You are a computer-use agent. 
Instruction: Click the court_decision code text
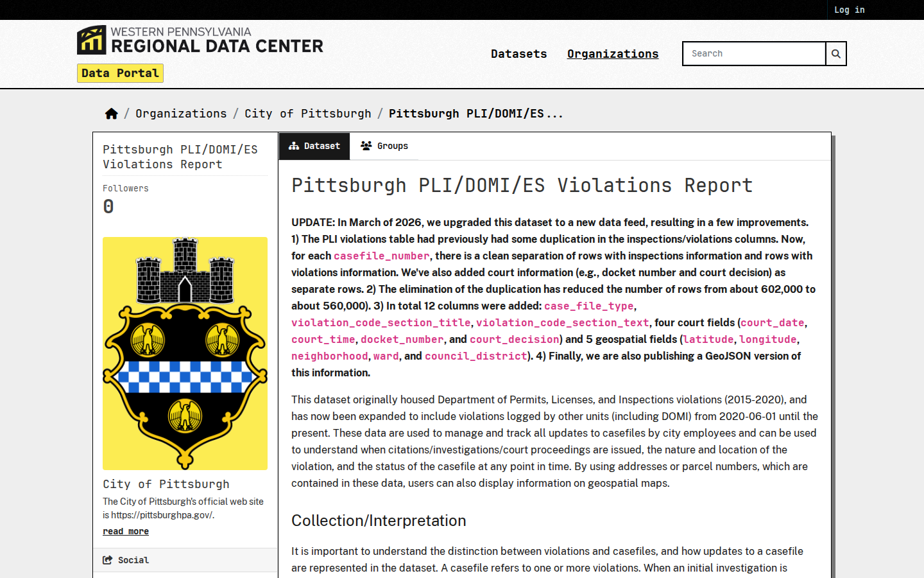click(515, 339)
